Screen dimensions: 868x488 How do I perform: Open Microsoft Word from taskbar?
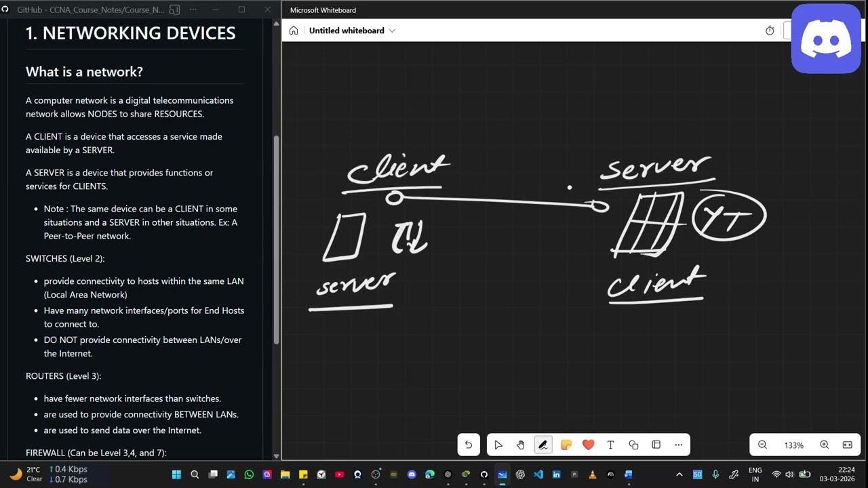pyautogui.click(x=629, y=474)
